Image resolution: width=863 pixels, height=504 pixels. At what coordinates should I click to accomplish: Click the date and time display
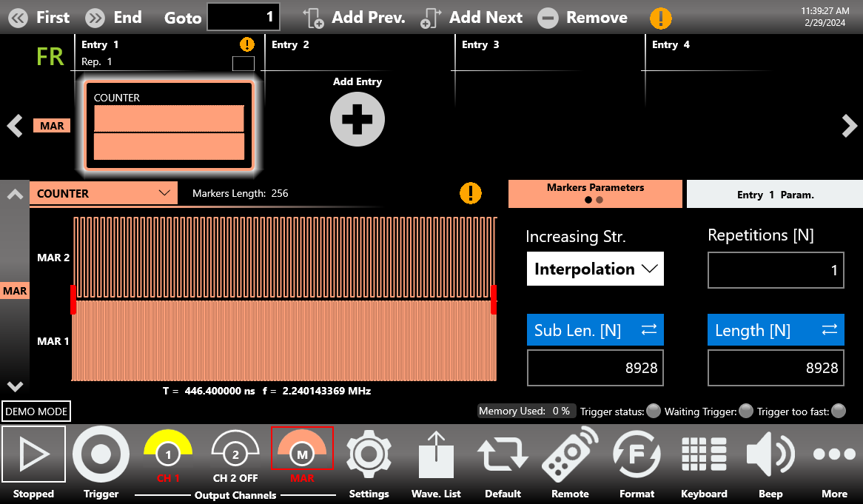(825, 17)
